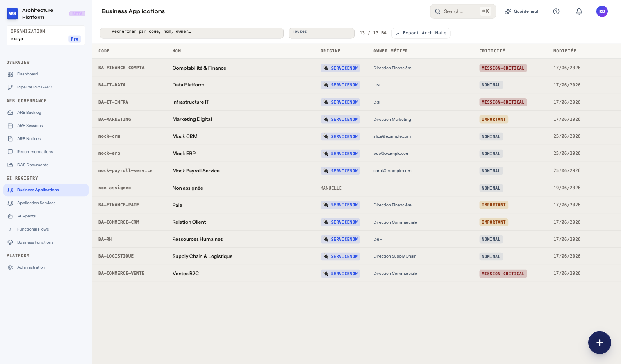Open the Comptabilité & Finance row
Screen dimensions: 621x364
pyautogui.click(x=356, y=68)
